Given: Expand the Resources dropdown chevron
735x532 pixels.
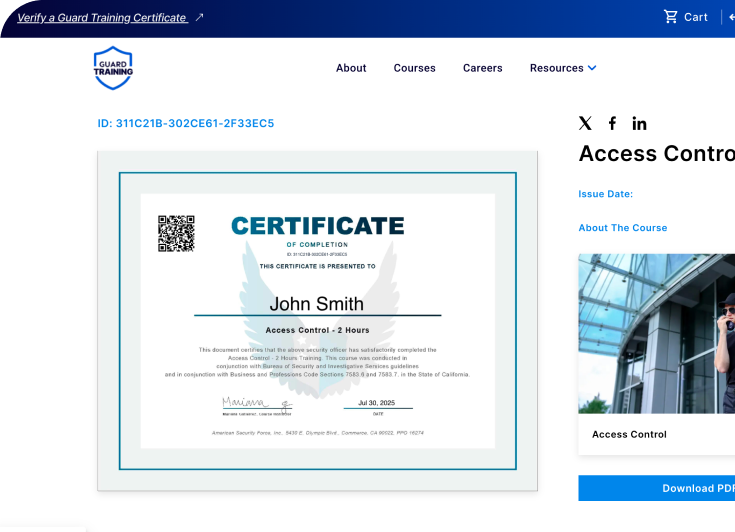Looking at the screenshot, I should pyautogui.click(x=592, y=68).
